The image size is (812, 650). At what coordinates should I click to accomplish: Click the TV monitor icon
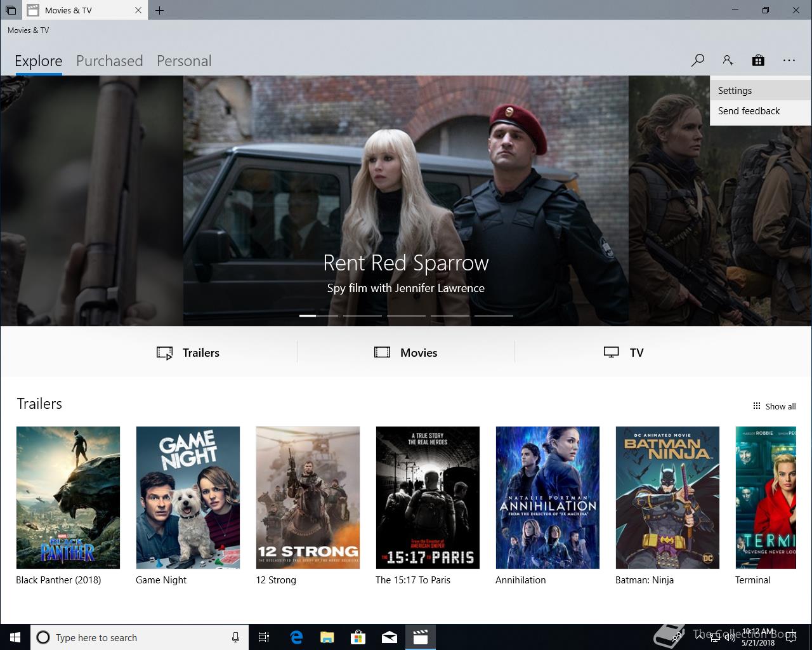(x=611, y=352)
